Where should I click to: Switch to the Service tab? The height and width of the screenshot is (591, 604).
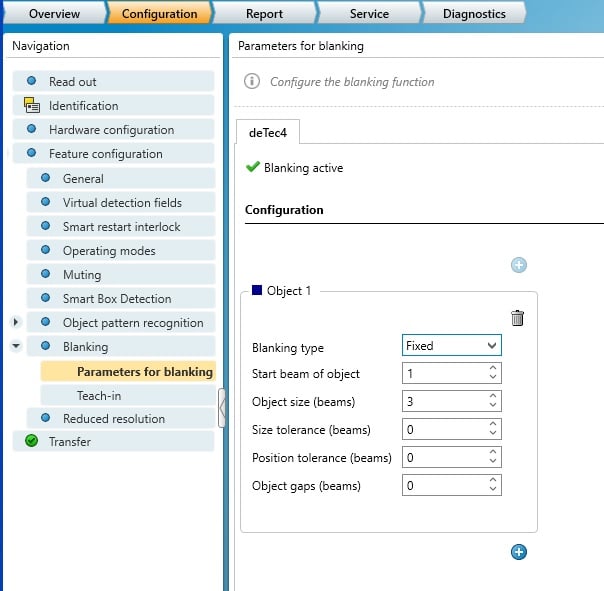[369, 13]
